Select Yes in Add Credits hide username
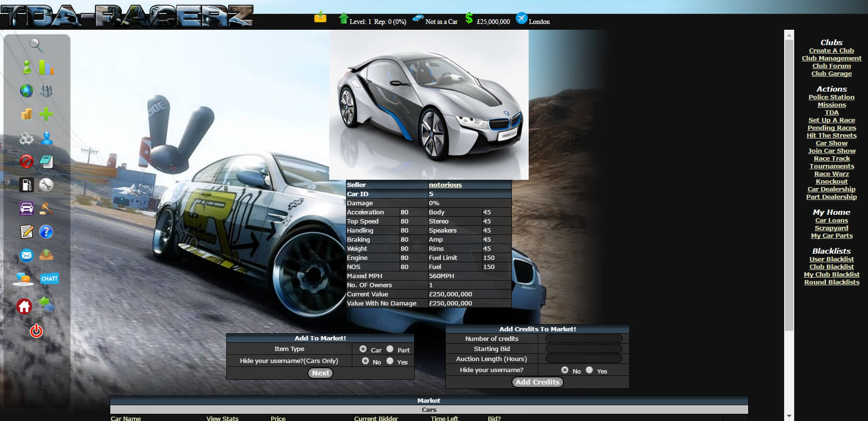 pos(589,370)
